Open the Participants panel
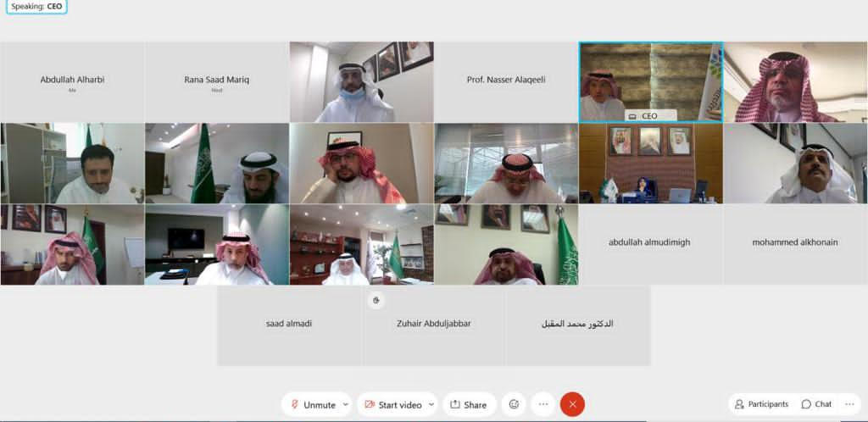Viewport: 868px width, 422px height. click(x=761, y=404)
